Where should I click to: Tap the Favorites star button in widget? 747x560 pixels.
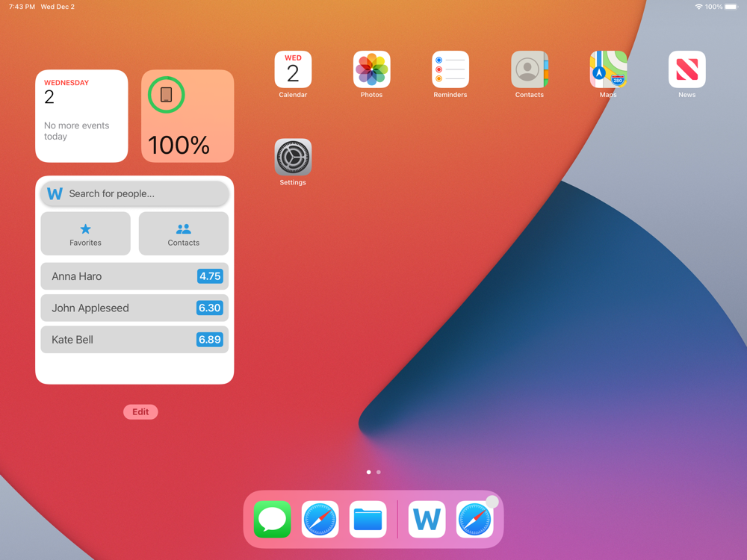(85, 233)
